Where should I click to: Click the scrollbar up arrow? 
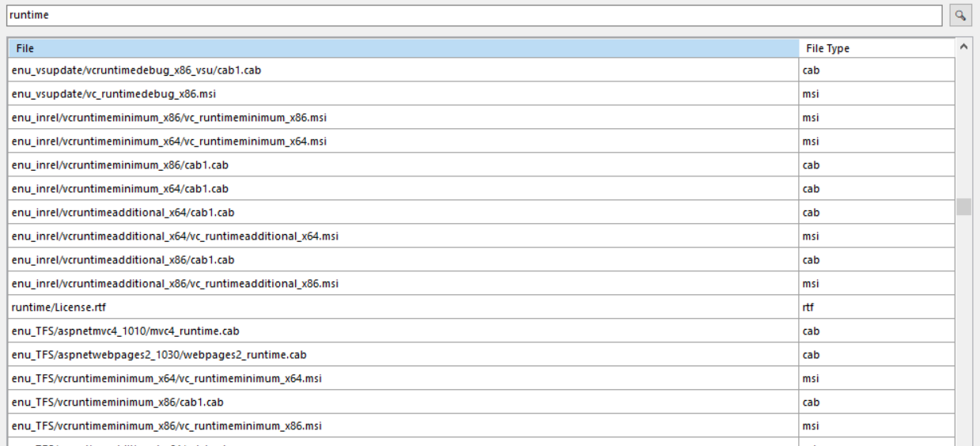click(963, 48)
